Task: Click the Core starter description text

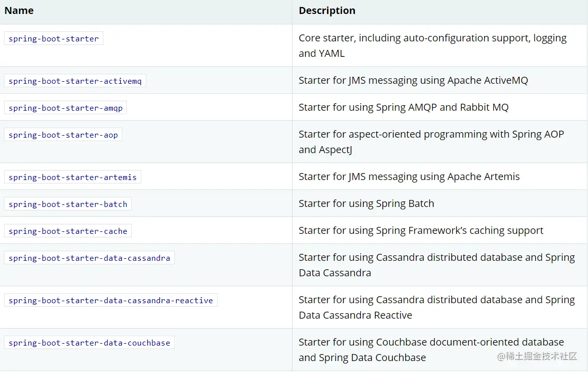Action: tap(432, 45)
